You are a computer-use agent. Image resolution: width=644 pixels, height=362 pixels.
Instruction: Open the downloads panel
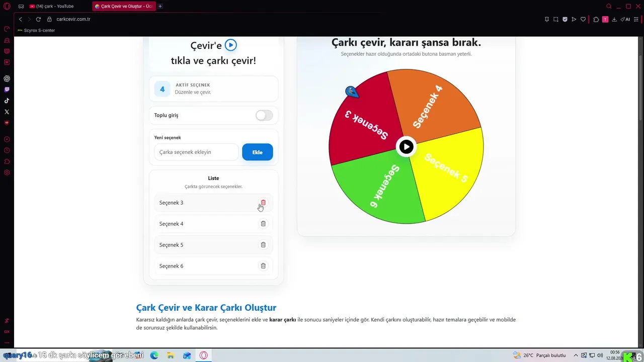614,19
